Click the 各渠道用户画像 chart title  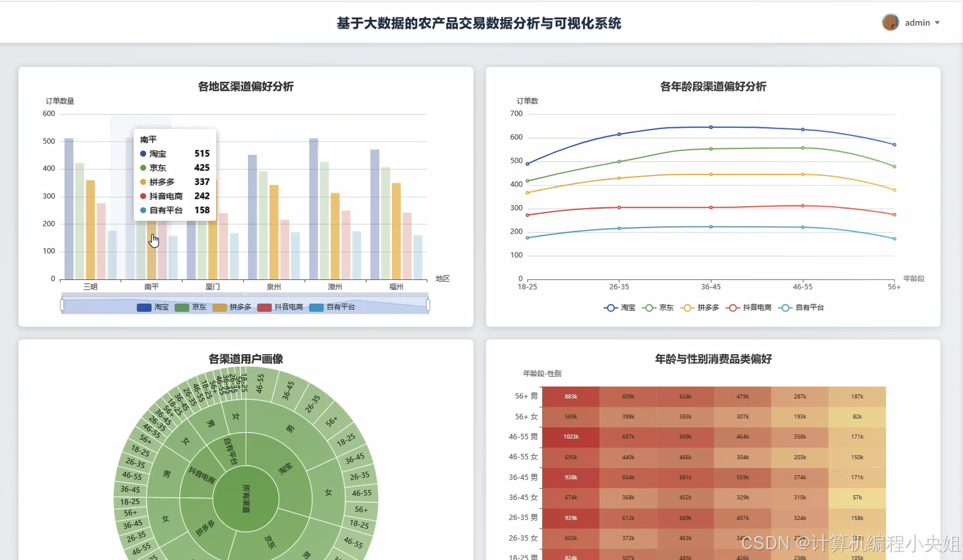pos(246,359)
